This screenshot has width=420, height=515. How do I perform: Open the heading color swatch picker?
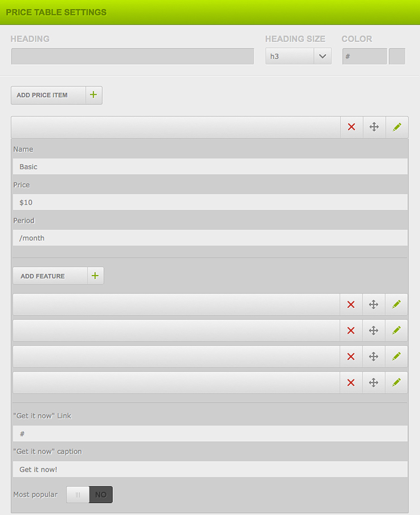tap(397, 56)
